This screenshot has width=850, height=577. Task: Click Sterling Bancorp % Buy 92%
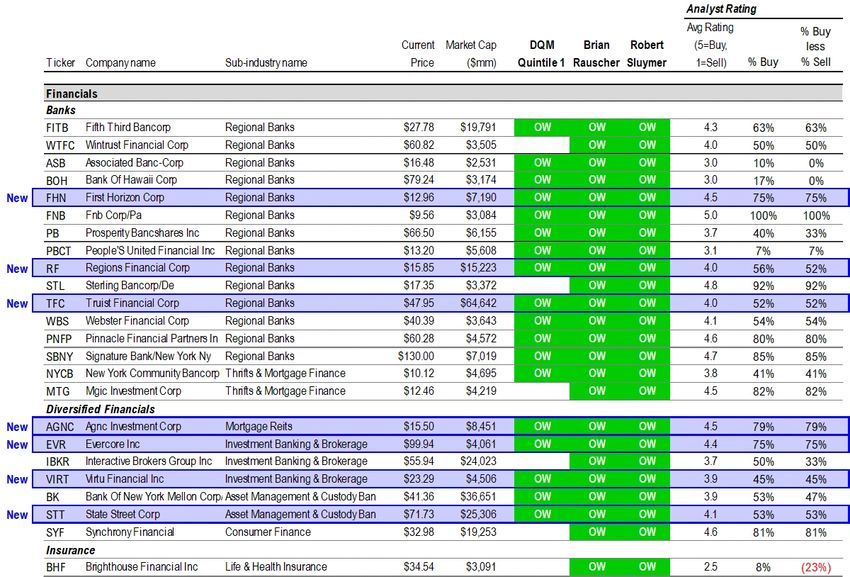pos(763,286)
